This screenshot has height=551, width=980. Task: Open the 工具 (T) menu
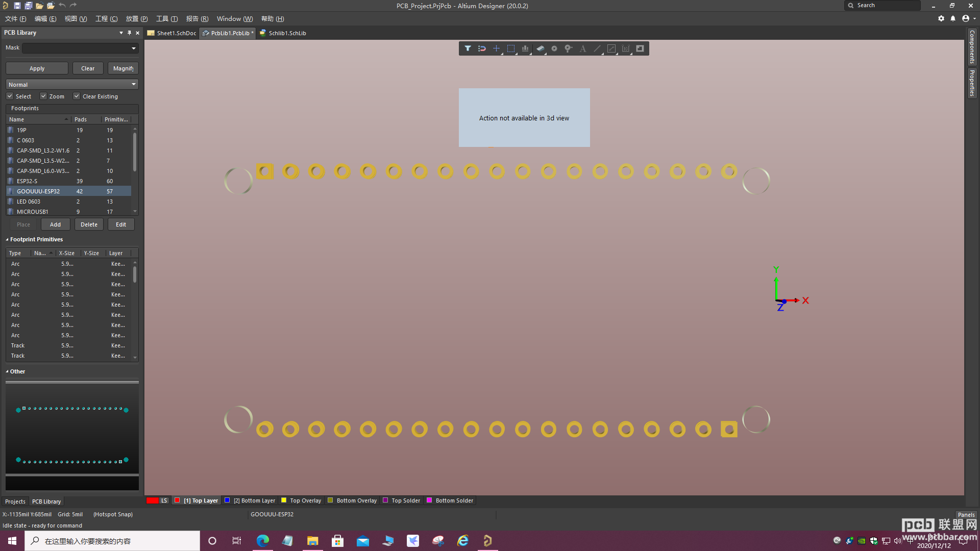pyautogui.click(x=166, y=18)
